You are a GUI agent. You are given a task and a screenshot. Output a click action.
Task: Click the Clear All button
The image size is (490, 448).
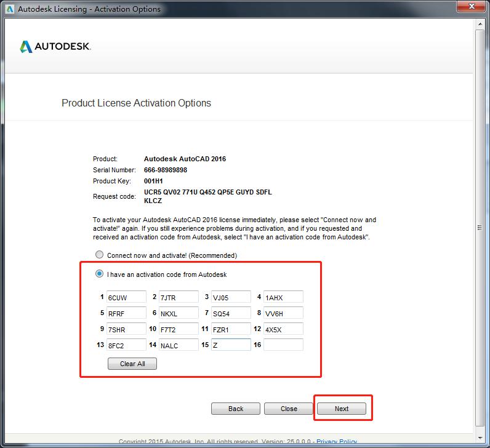coord(132,364)
